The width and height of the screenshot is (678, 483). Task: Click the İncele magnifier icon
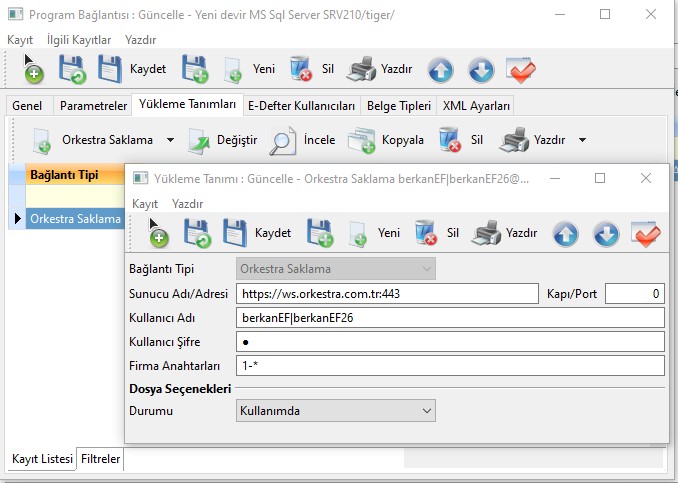pos(285,140)
